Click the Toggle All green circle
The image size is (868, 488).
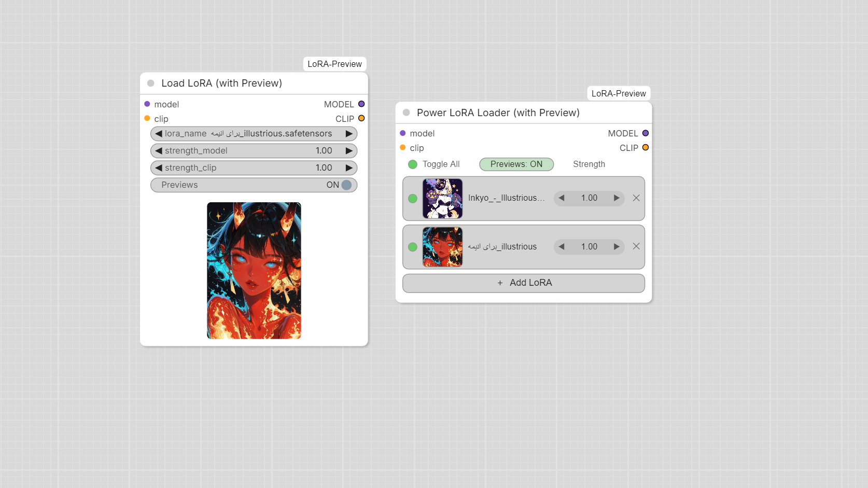pos(413,164)
